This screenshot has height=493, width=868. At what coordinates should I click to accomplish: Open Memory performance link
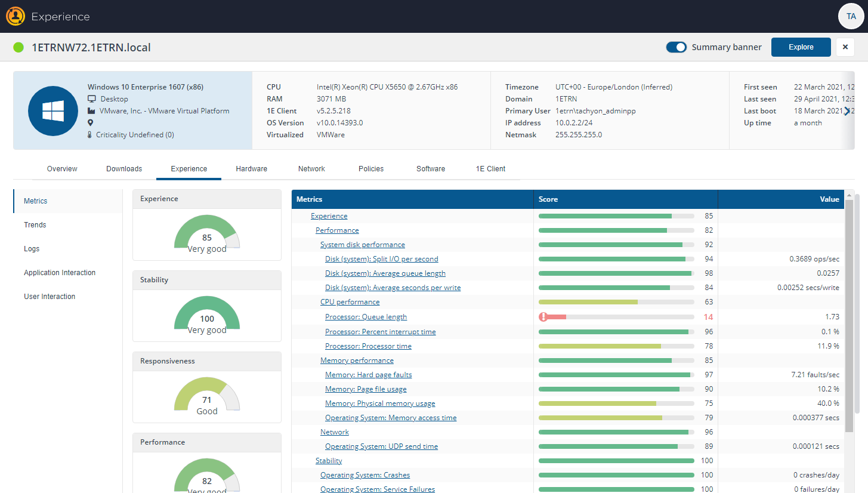(357, 360)
